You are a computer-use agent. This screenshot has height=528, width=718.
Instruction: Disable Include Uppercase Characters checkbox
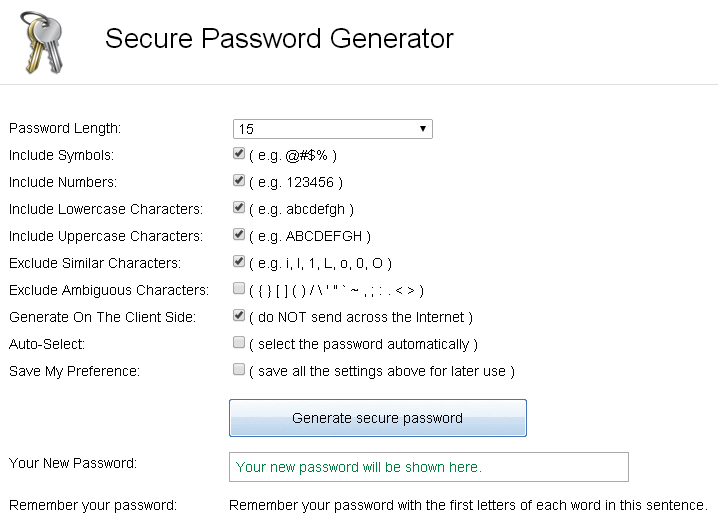(x=239, y=234)
